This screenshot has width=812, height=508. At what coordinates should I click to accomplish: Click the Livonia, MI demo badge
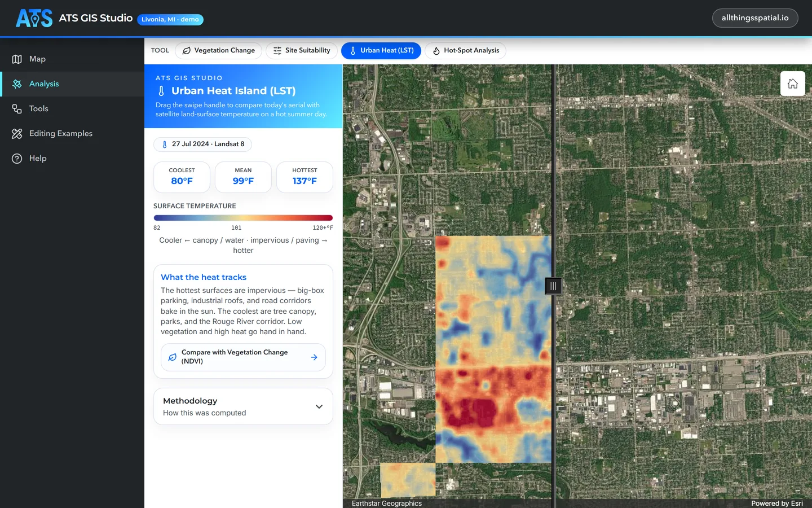point(170,20)
